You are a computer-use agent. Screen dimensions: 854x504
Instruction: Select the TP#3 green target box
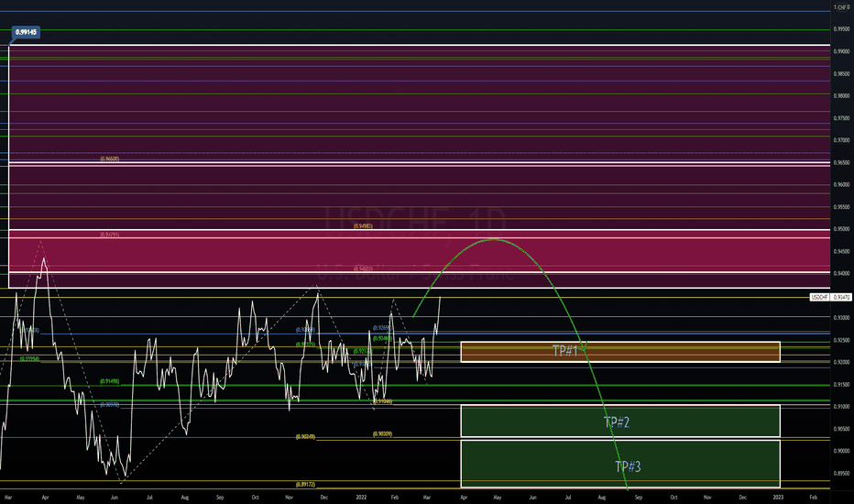(620, 464)
